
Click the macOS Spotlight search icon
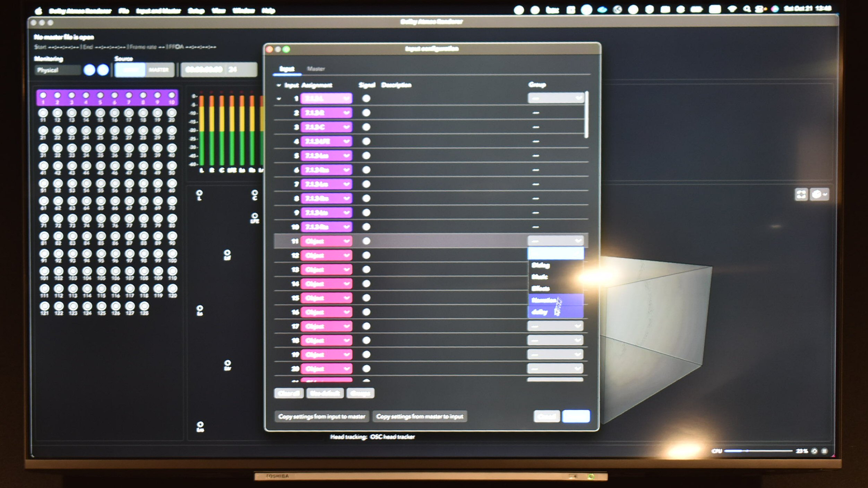(x=747, y=9)
